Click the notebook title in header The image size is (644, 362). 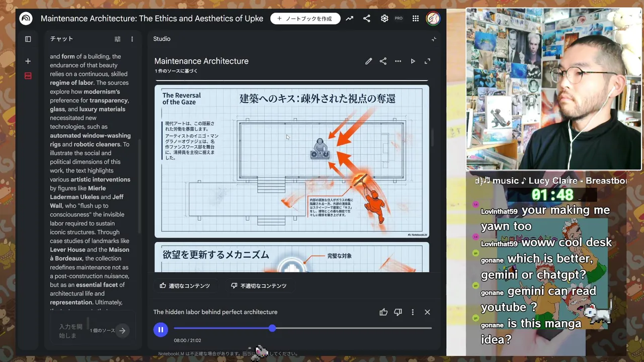pyautogui.click(x=152, y=19)
